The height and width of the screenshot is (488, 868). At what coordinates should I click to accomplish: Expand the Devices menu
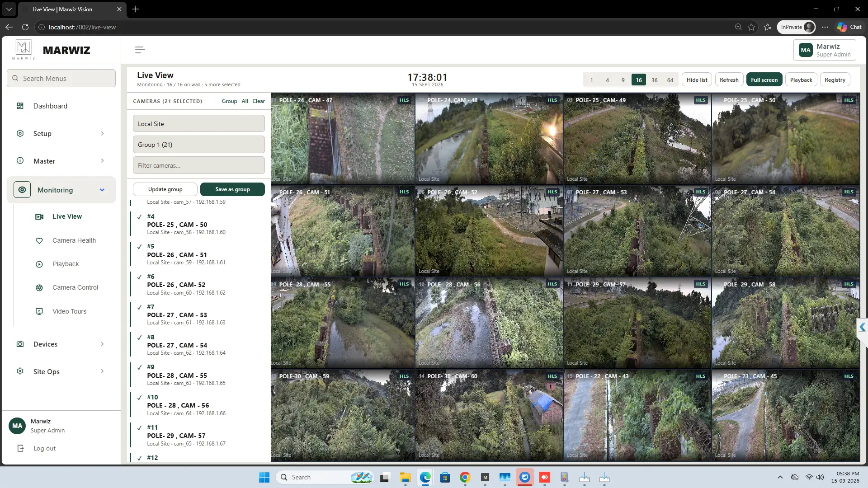point(61,344)
